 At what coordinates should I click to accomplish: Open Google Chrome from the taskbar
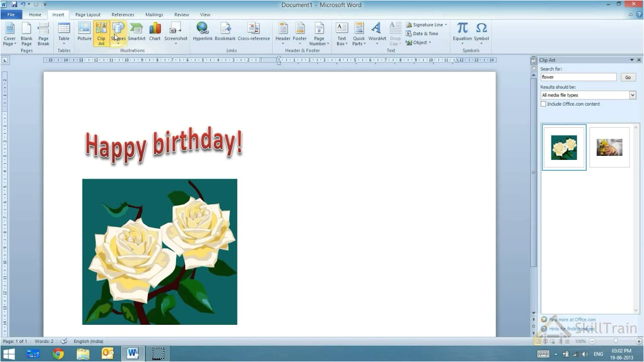pos(58,354)
